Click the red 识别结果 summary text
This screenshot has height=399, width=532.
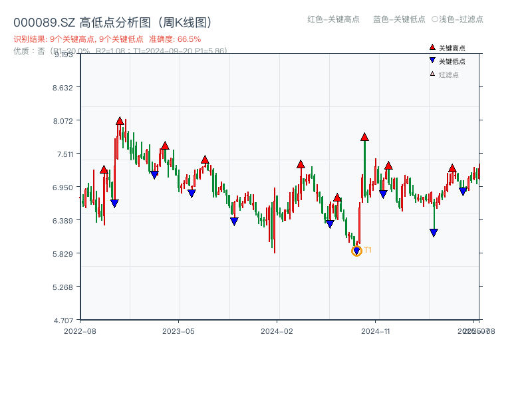pyautogui.click(x=107, y=39)
